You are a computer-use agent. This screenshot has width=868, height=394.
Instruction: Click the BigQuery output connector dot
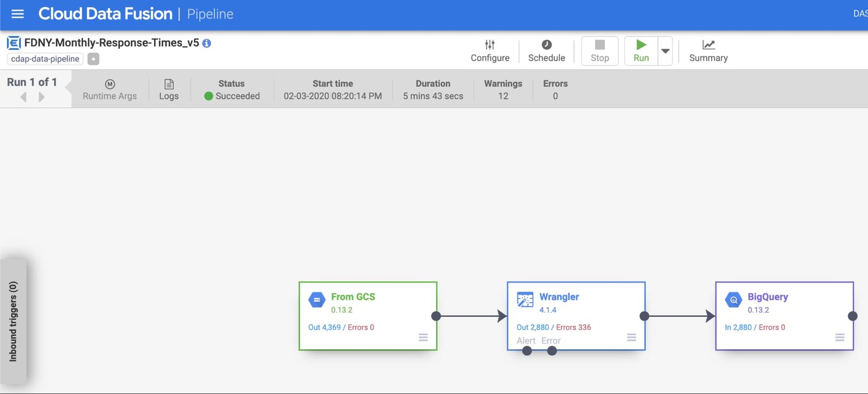tap(853, 316)
